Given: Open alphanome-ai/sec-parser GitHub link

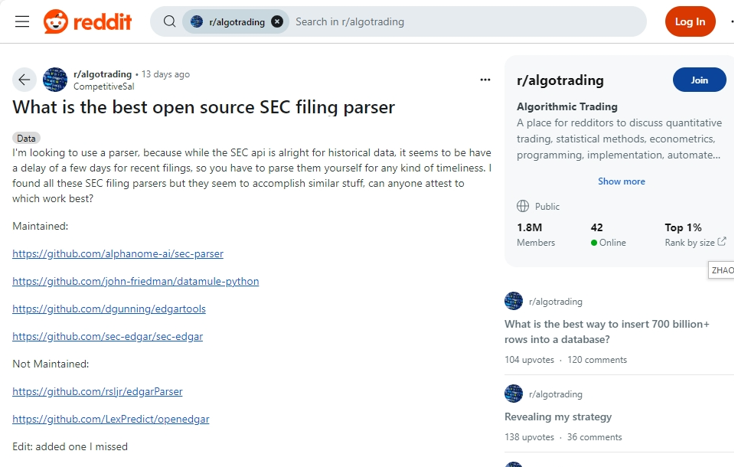Looking at the screenshot, I should coord(117,254).
